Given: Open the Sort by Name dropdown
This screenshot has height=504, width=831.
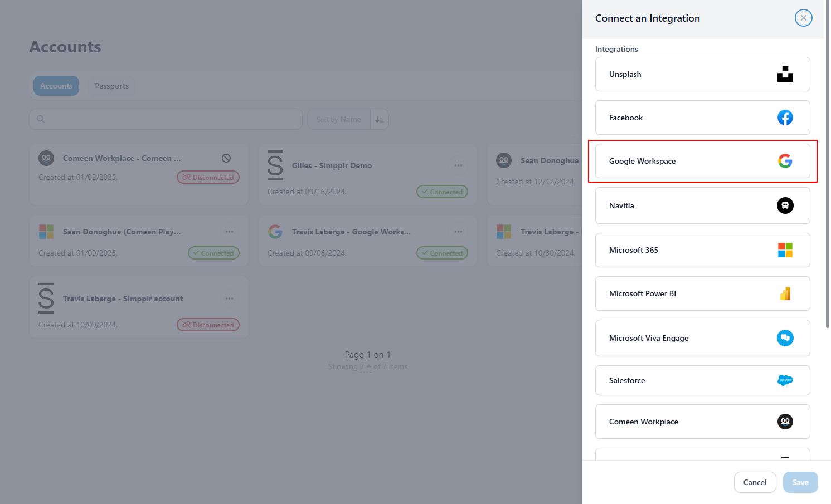Looking at the screenshot, I should pos(339,119).
